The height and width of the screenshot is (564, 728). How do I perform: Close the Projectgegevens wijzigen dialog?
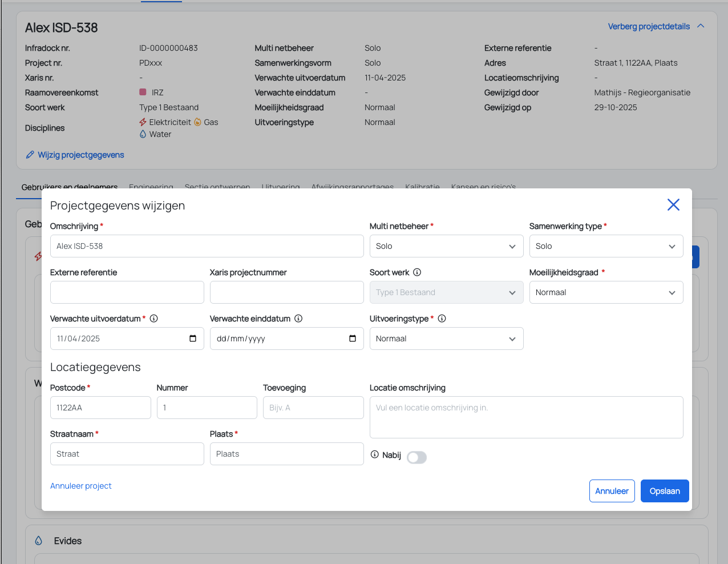coord(673,205)
